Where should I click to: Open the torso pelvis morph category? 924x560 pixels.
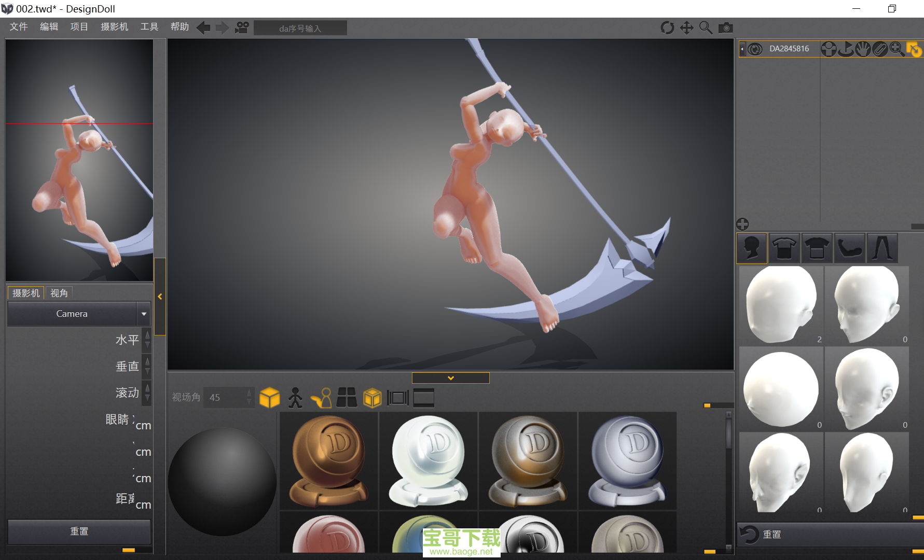point(817,248)
